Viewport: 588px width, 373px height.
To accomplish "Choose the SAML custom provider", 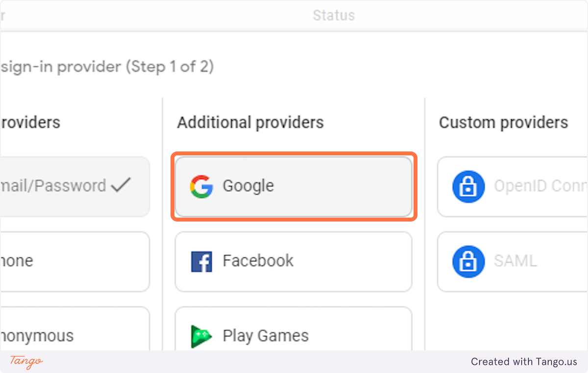I will click(513, 262).
